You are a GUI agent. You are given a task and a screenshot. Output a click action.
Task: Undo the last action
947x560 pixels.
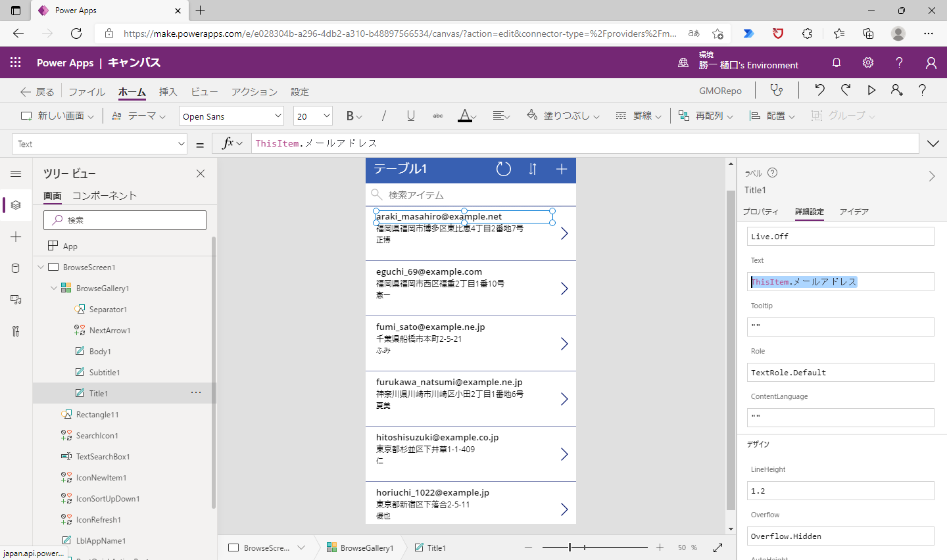coord(819,90)
